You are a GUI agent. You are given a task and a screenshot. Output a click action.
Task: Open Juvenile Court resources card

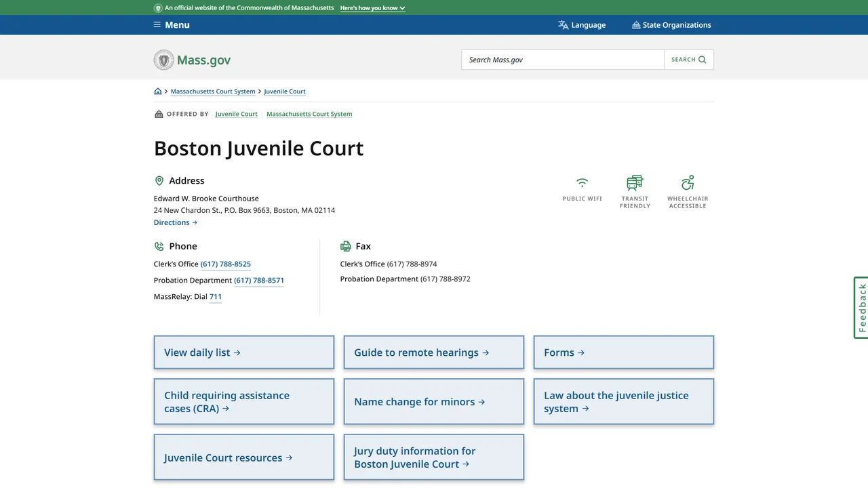244,457
